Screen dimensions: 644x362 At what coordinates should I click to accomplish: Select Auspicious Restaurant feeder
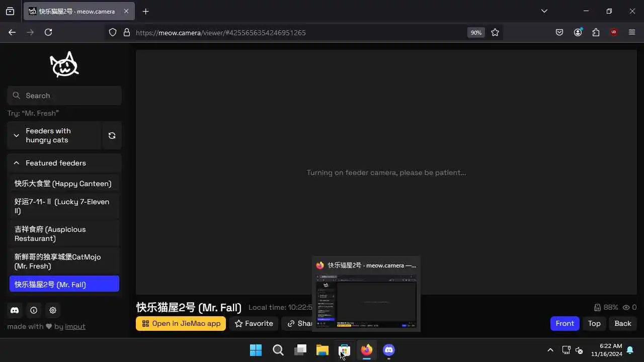click(64, 234)
